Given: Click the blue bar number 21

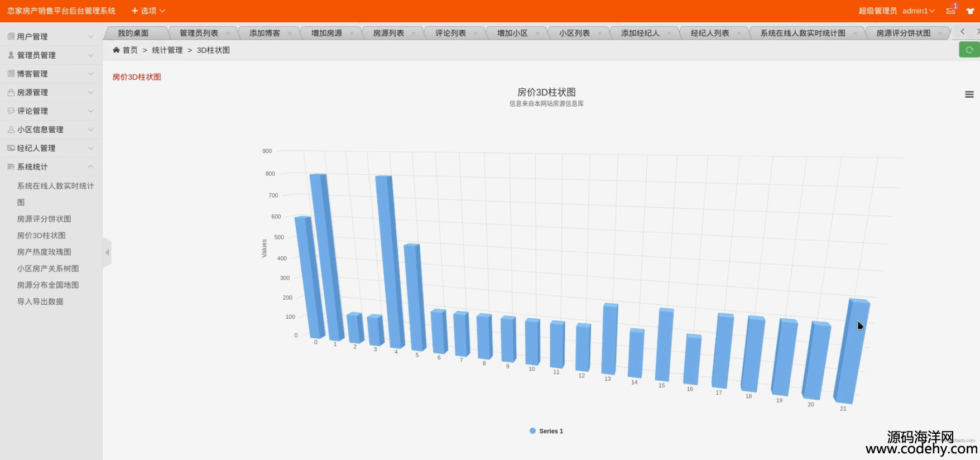Looking at the screenshot, I should [852, 351].
